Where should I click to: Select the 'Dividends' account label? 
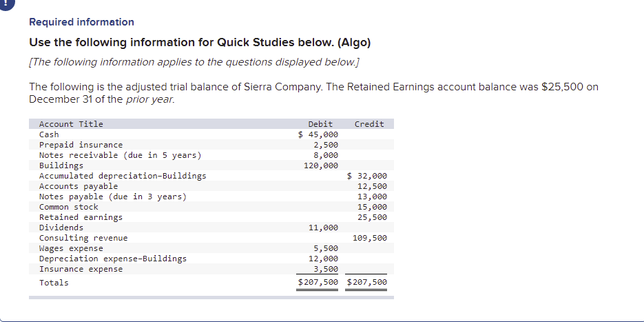pyautogui.click(x=61, y=228)
